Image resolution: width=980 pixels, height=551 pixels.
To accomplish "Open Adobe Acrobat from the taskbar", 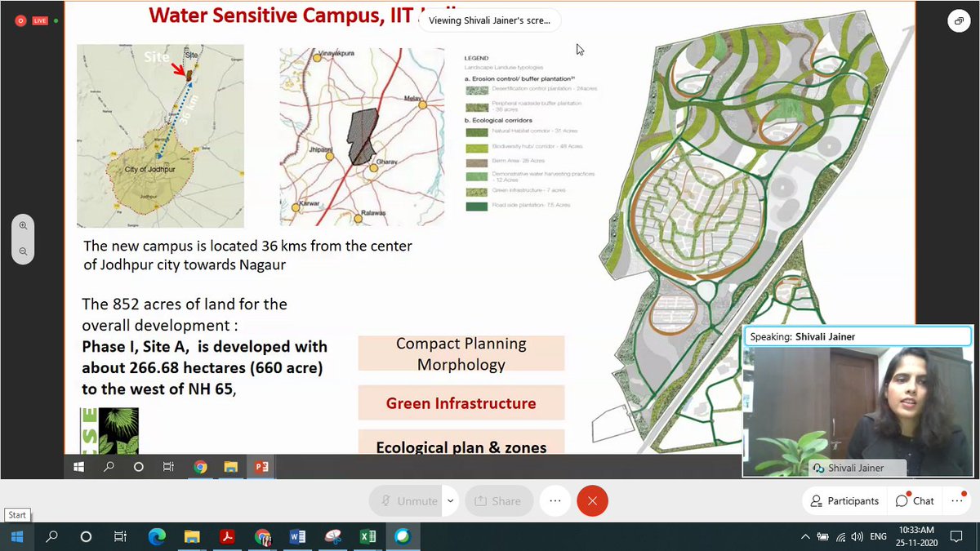I will (x=227, y=536).
